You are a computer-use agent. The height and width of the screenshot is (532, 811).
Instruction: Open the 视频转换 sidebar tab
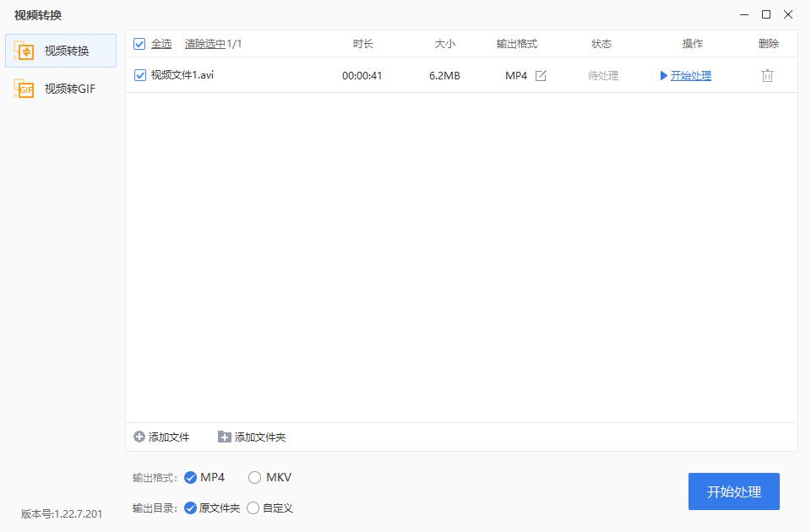66,51
